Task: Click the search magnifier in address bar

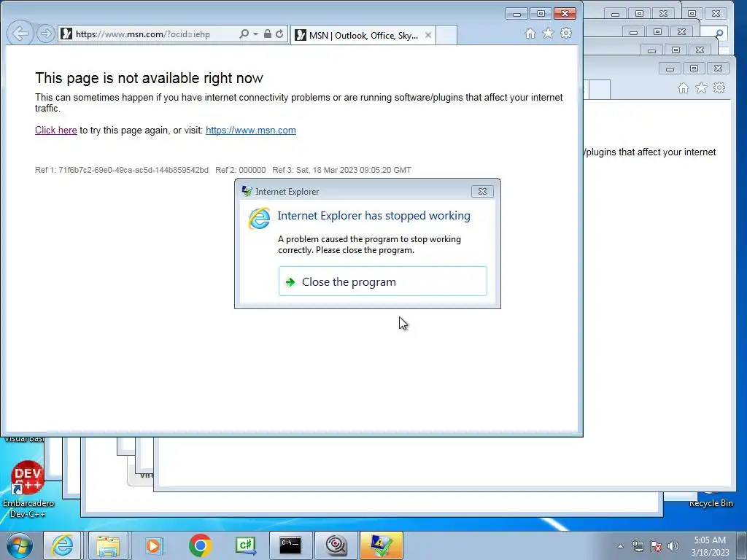Action: pyautogui.click(x=244, y=34)
